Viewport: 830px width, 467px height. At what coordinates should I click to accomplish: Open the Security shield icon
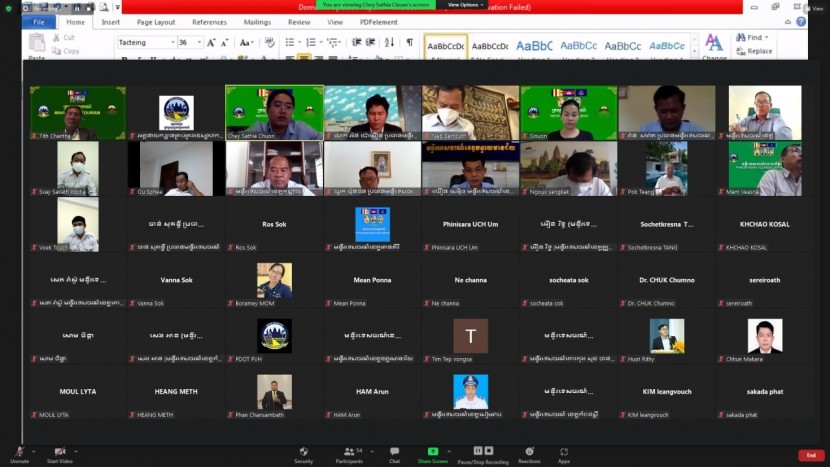303,453
